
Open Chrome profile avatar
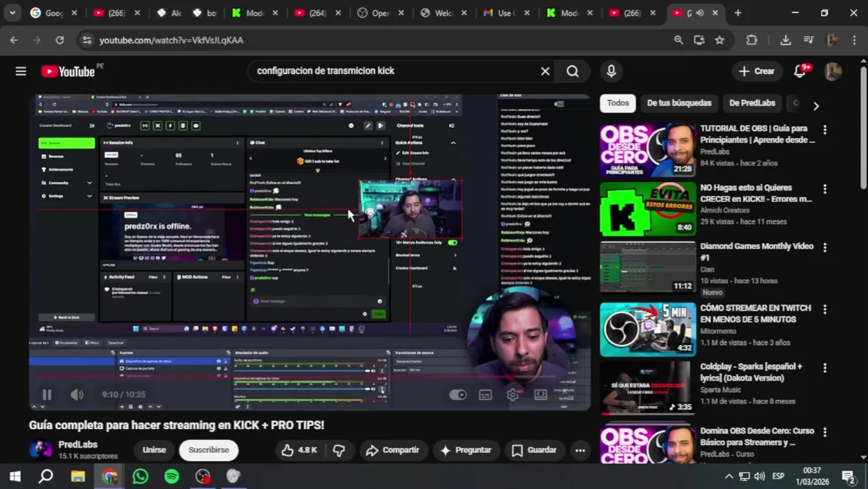(x=832, y=40)
